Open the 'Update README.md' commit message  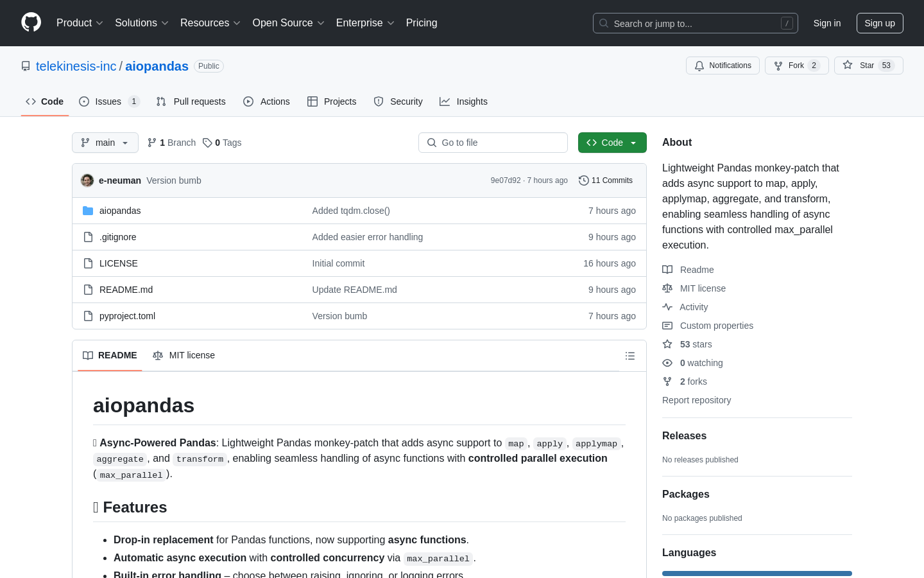click(355, 290)
